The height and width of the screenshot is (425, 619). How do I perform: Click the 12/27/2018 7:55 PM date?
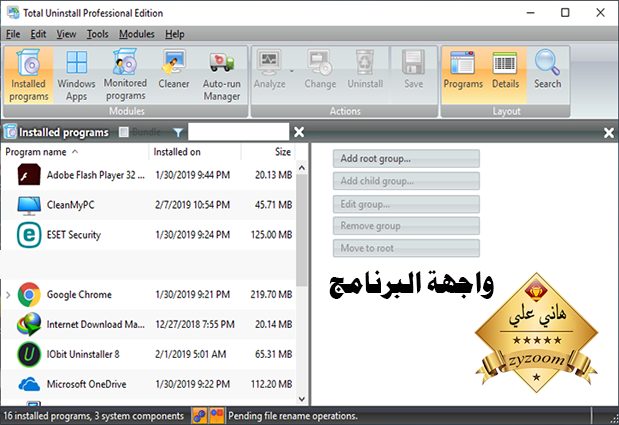(x=195, y=324)
